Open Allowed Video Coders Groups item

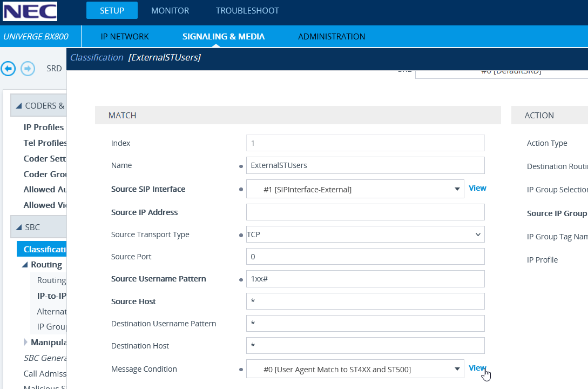[x=45, y=205]
